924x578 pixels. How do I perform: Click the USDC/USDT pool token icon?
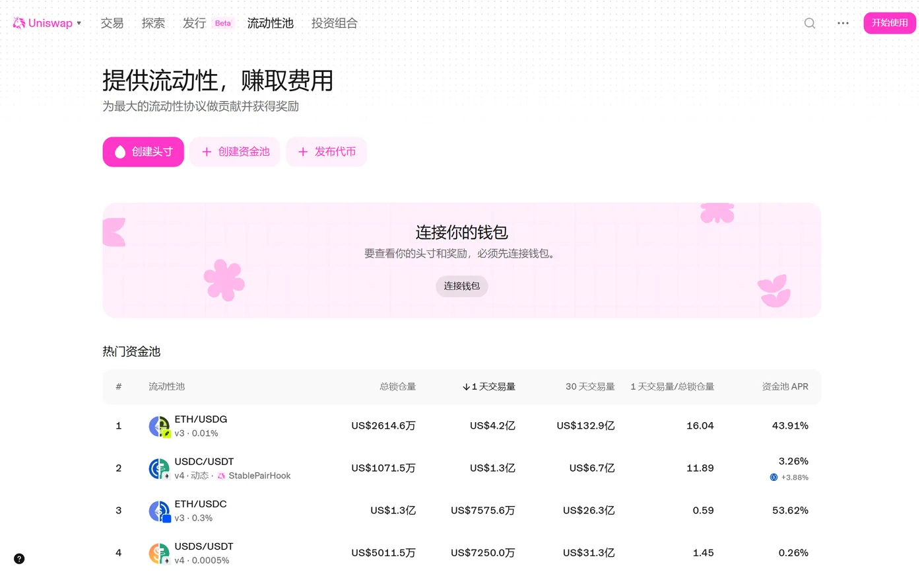[160, 469]
